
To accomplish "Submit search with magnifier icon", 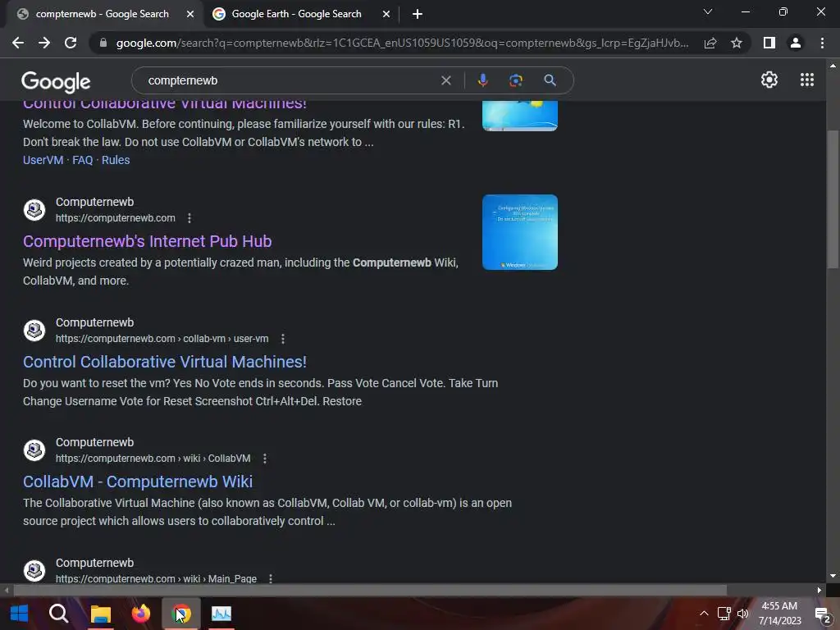I will (x=550, y=80).
